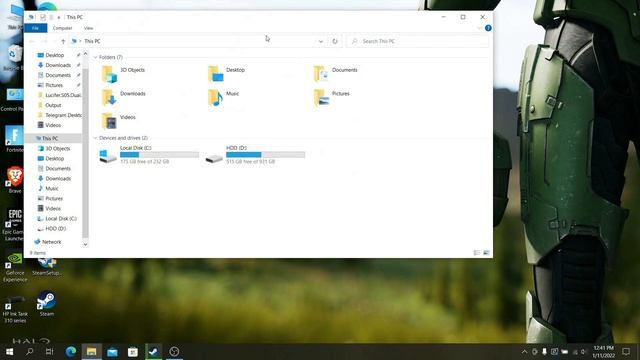This screenshot has height=360, width=640.
Task: Open OBS Studio from taskbar
Action: click(174, 351)
